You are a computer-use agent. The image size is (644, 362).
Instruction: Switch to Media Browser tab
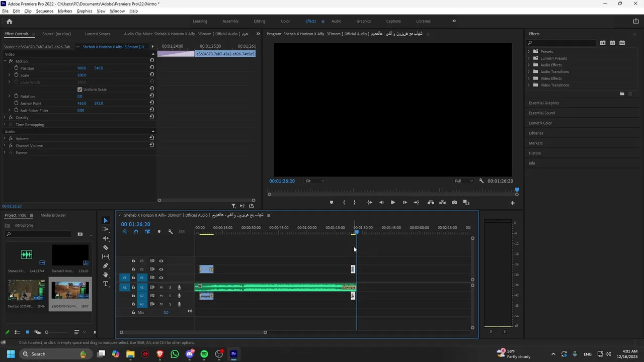pyautogui.click(x=53, y=215)
